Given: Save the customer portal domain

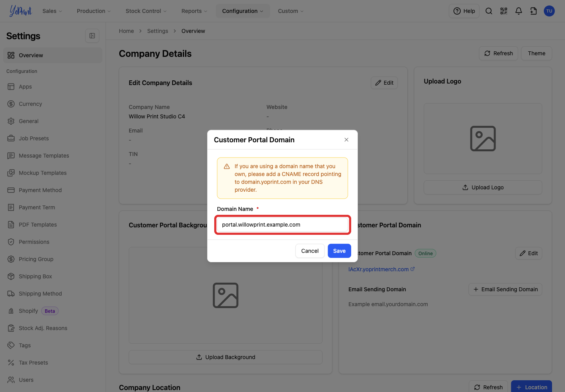Looking at the screenshot, I should pyautogui.click(x=339, y=251).
